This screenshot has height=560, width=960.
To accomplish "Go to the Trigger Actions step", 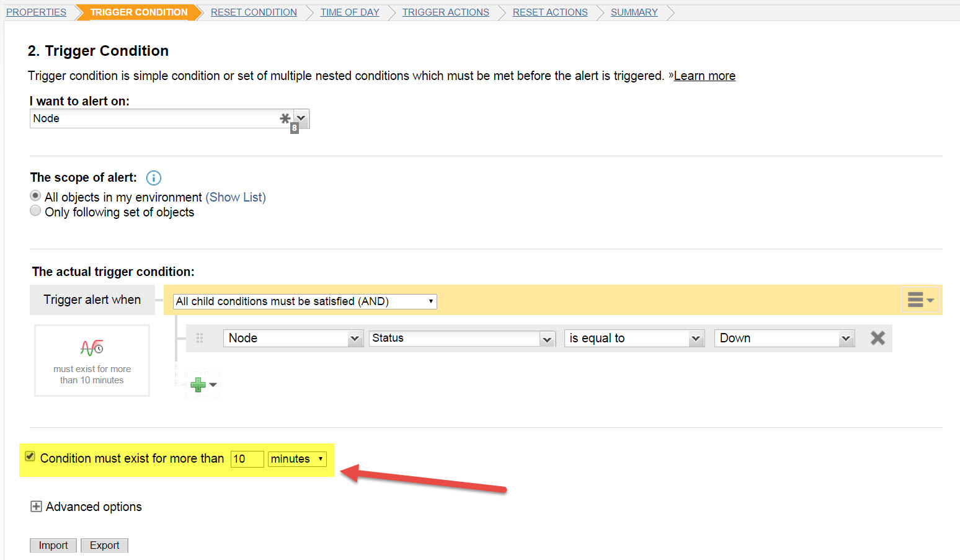I will click(446, 12).
